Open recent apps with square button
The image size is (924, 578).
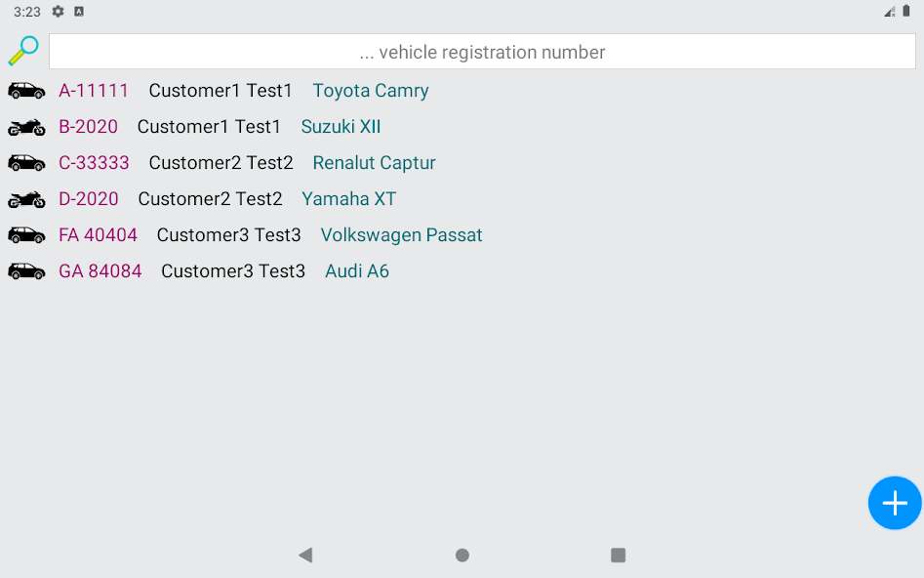click(618, 555)
